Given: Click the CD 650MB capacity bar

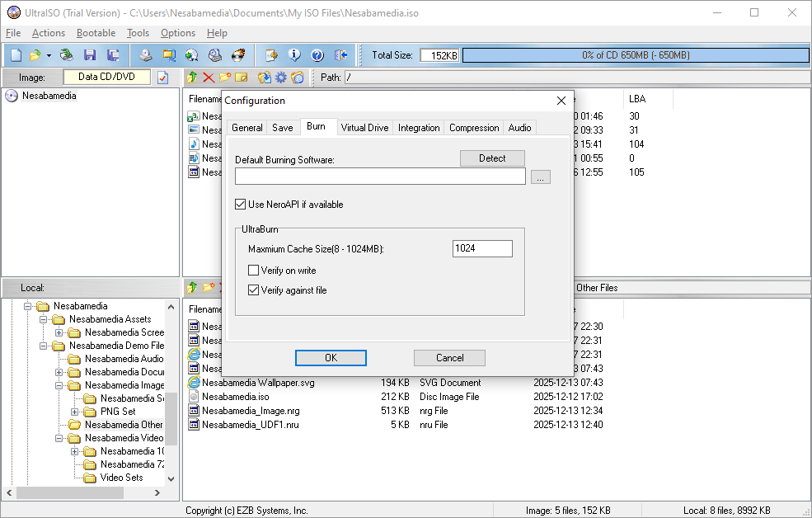Looking at the screenshot, I should pyautogui.click(x=635, y=55).
